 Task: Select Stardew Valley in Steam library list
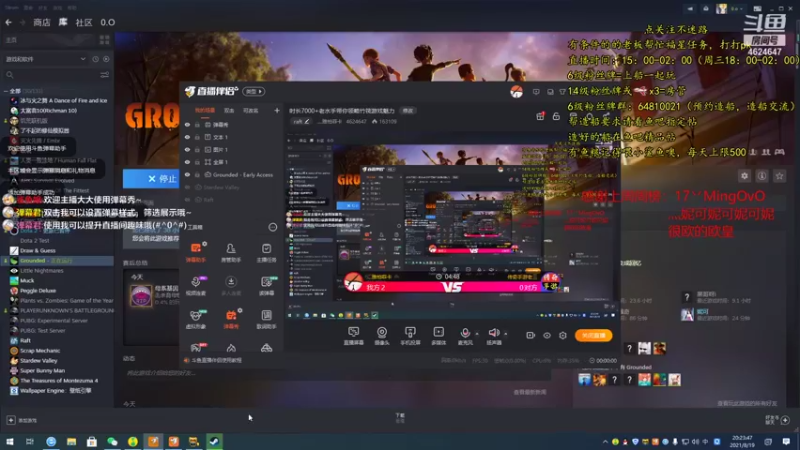pos(39,361)
